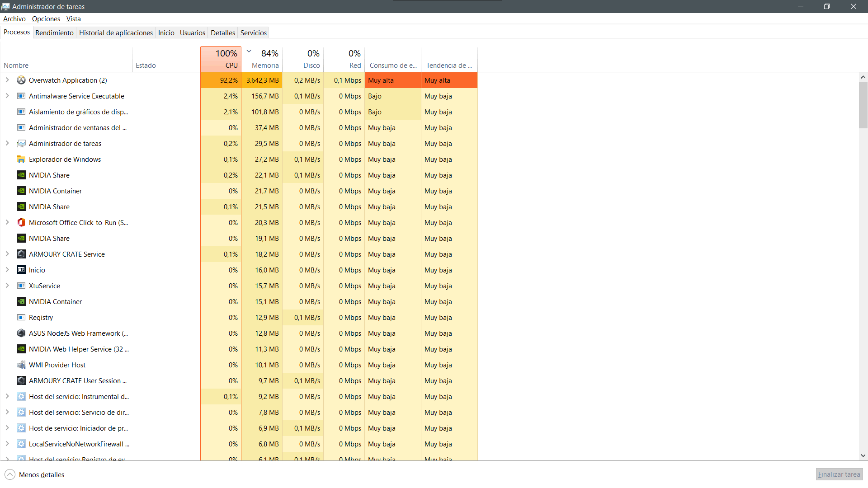Click the NVIDIA Web Helper Service icon
The image size is (868, 488).
[21, 349]
